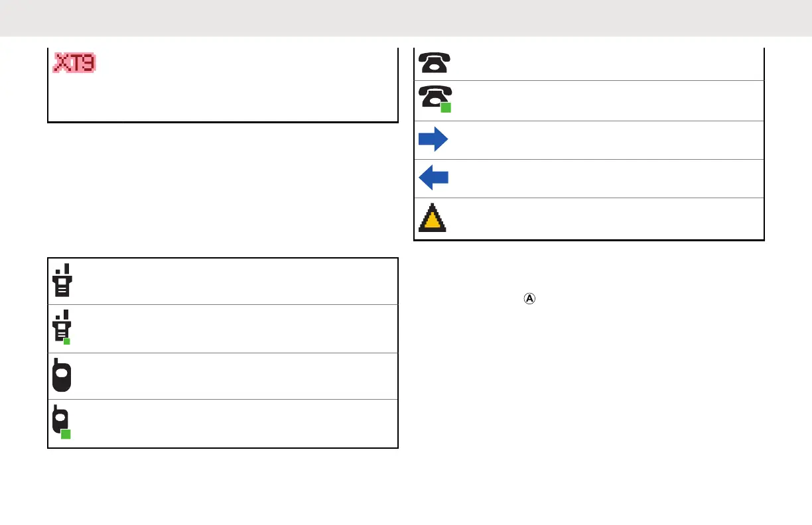Click the gray header bar at the top
The width and height of the screenshot is (812, 525).
[406, 18]
